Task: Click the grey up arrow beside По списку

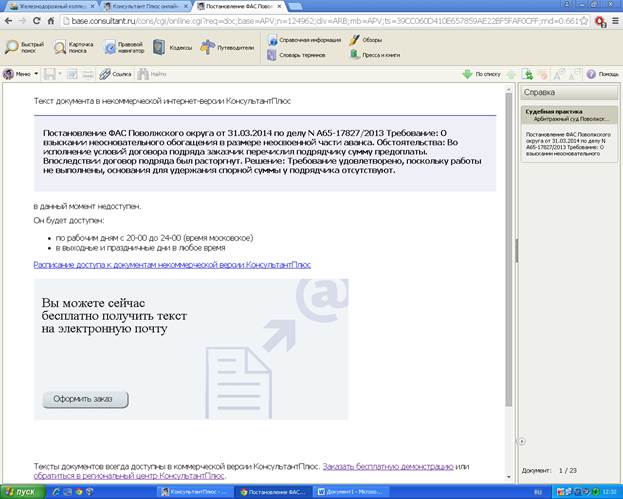Action: pos(512,74)
